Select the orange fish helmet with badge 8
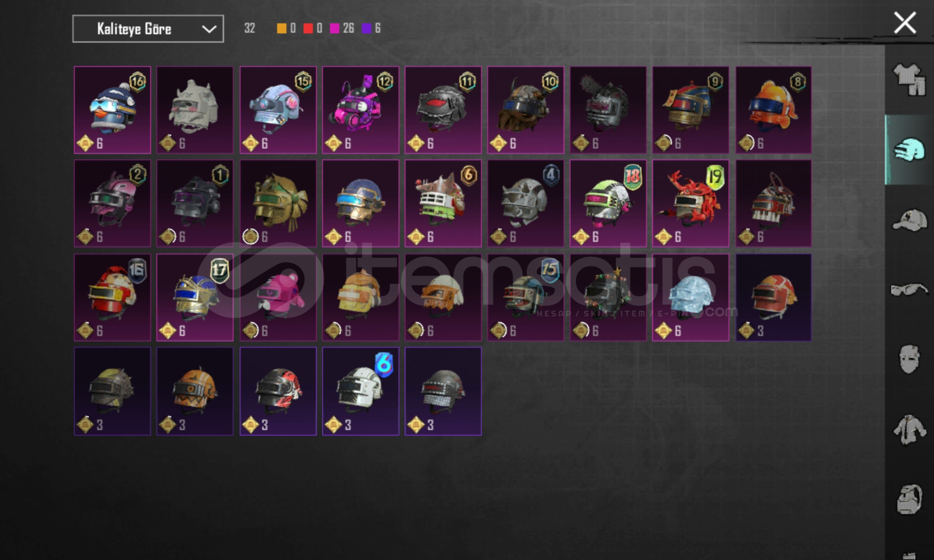 [774, 110]
